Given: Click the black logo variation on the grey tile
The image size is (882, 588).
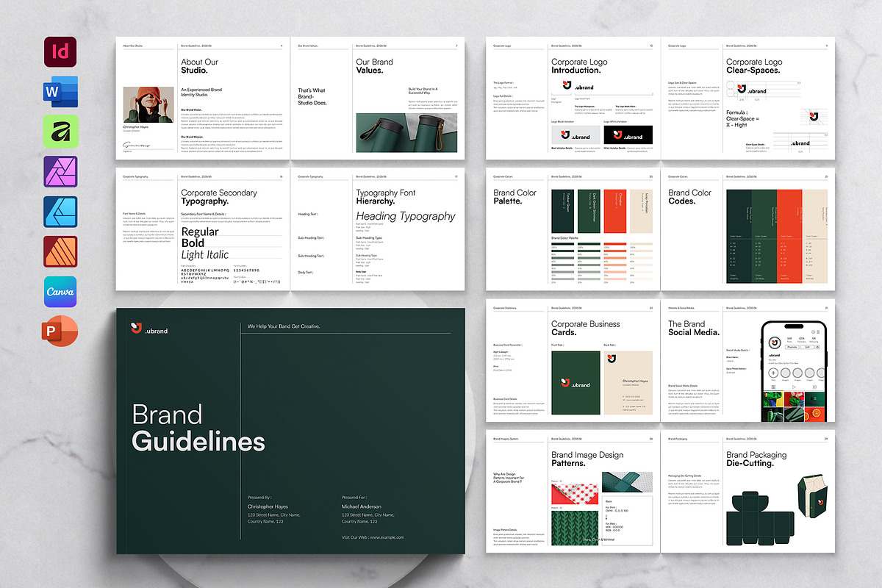Looking at the screenshot, I should [576, 135].
